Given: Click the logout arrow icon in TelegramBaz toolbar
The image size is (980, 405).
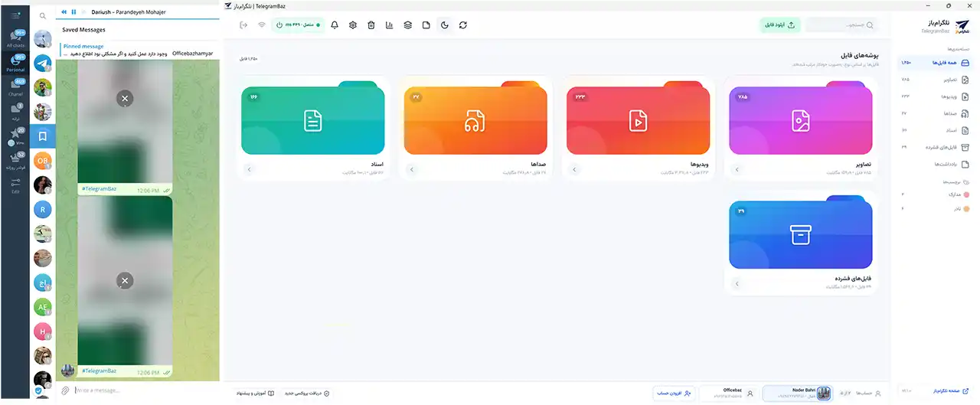Looking at the screenshot, I should point(243,25).
